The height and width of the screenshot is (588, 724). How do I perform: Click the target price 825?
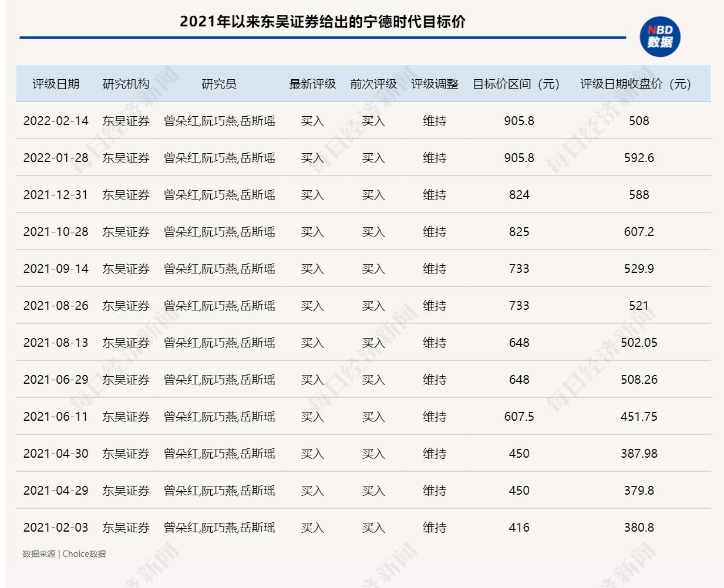click(x=519, y=232)
